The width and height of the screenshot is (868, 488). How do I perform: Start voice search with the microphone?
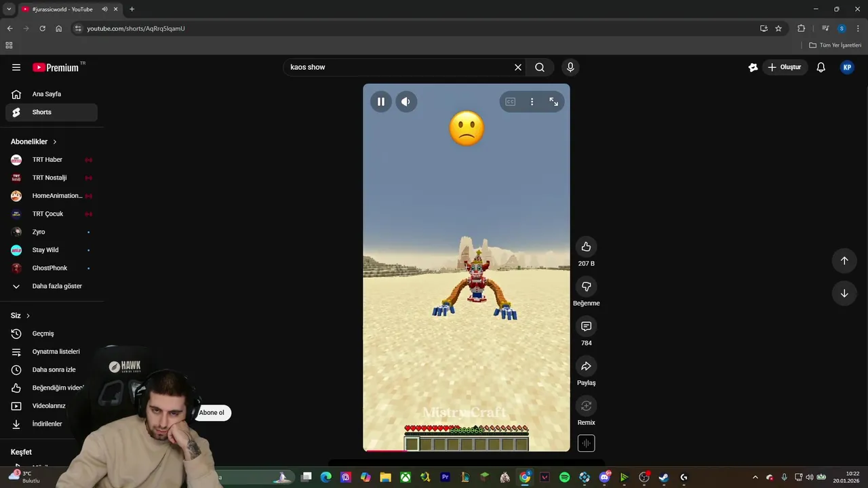click(570, 67)
